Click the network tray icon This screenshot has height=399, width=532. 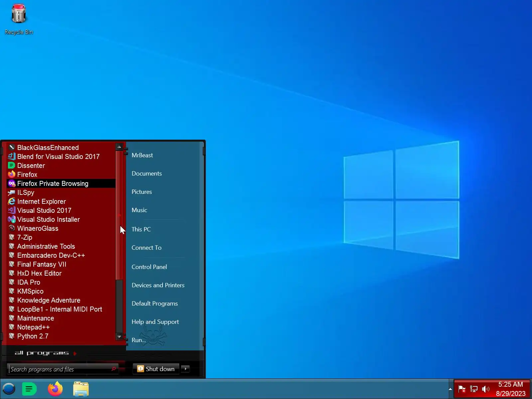coord(474,389)
